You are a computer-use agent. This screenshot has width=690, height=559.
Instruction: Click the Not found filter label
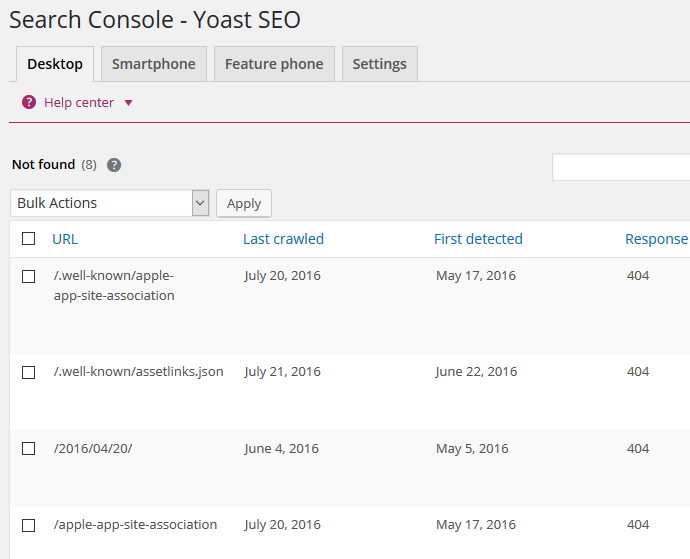[44, 165]
